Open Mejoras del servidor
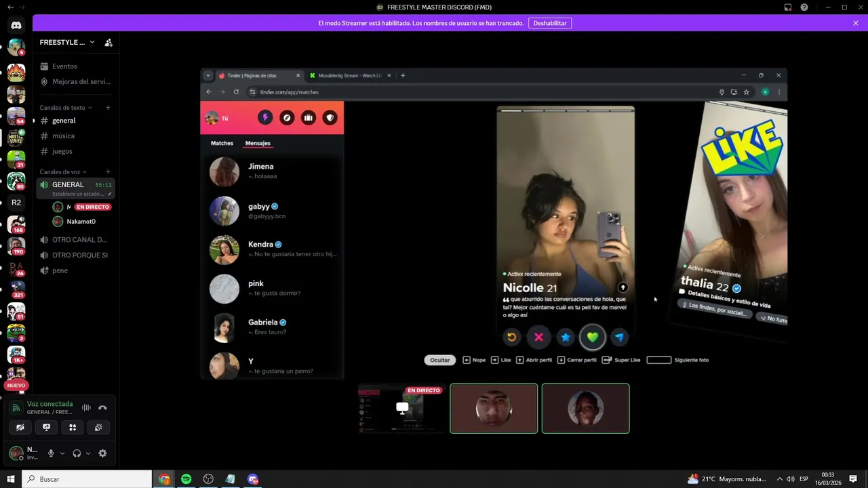 (x=76, y=81)
